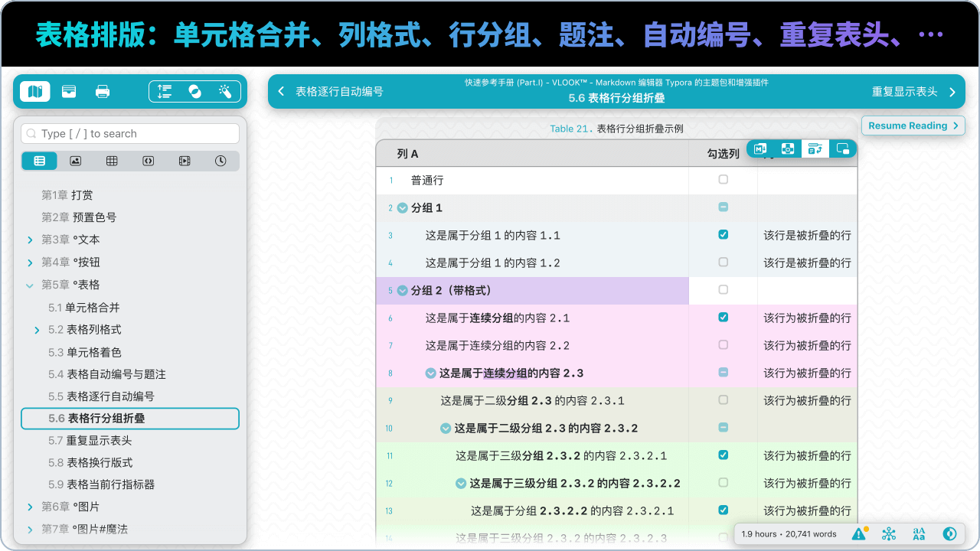
Task: Click the overlapping circles icon
Action: [194, 92]
